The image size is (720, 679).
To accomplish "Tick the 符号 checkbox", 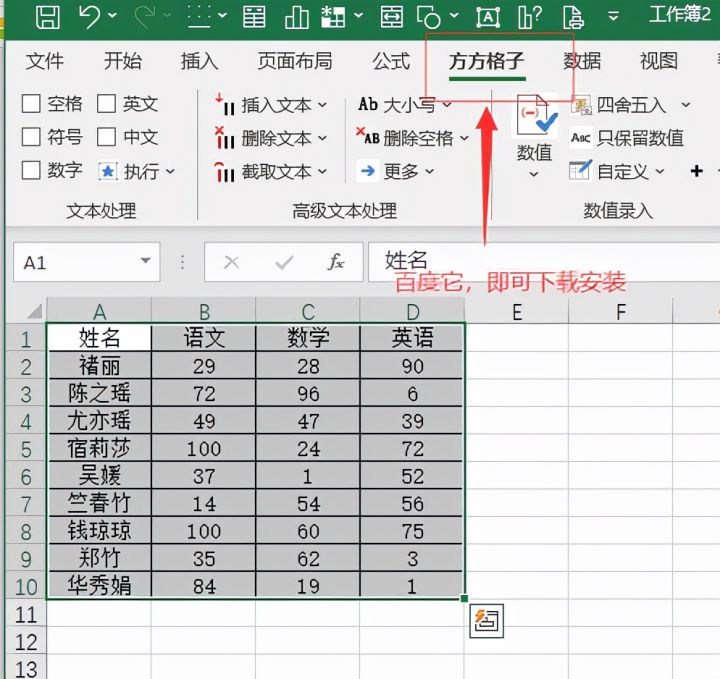I will pyautogui.click(x=31, y=137).
